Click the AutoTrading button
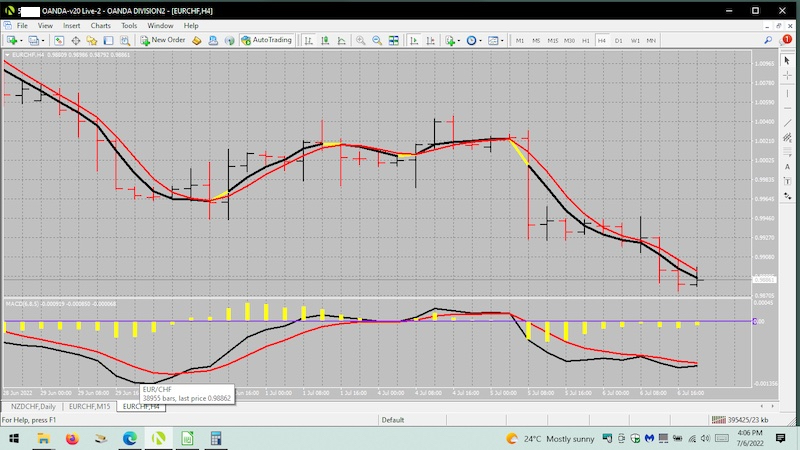The image size is (800, 450). pos(266,40)
